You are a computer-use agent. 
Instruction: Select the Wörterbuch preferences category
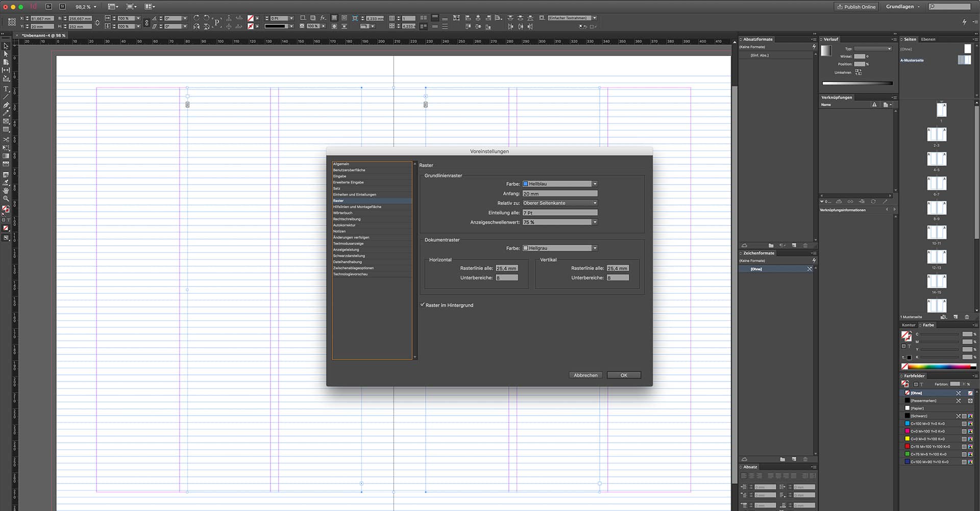tap(342, 213)
